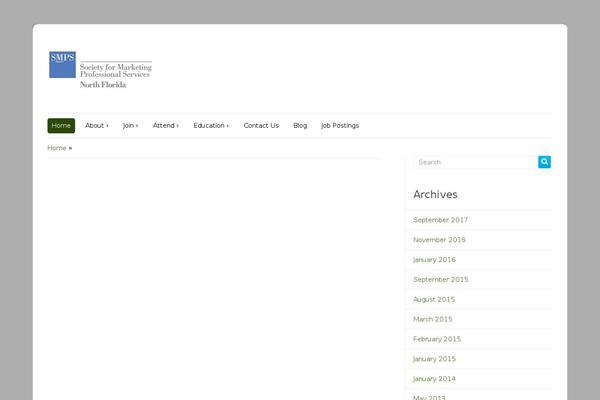Expand the About menu
Image resolution: width=600 pixels, height=400 pixels.
pos(96,126)
